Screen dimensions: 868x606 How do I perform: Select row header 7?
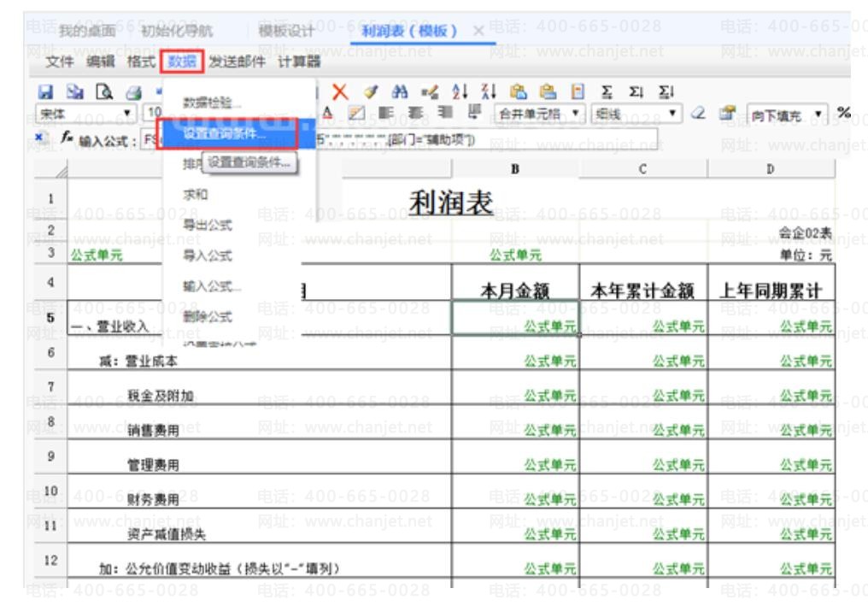(50, 386)
